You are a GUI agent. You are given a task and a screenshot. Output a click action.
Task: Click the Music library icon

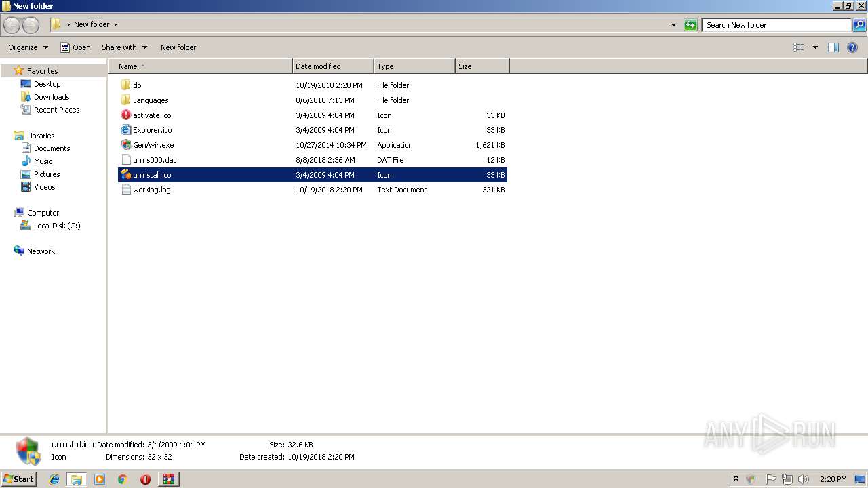pyautogui.click(x=26, y=161)
